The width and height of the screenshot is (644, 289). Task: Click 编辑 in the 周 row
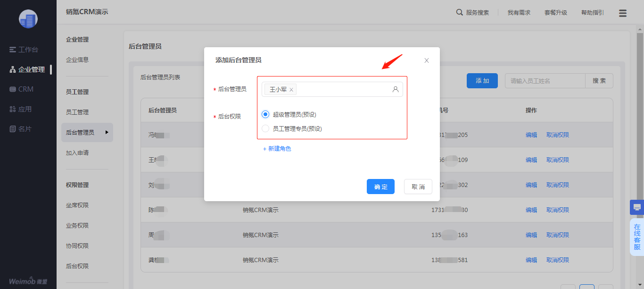pyautogui.click(x=531, y=235)
